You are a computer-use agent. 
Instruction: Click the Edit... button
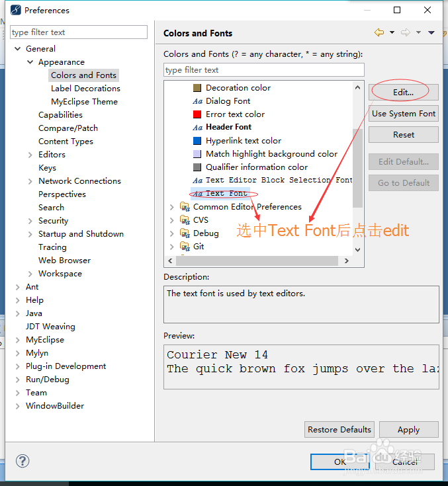pos(403,93)
